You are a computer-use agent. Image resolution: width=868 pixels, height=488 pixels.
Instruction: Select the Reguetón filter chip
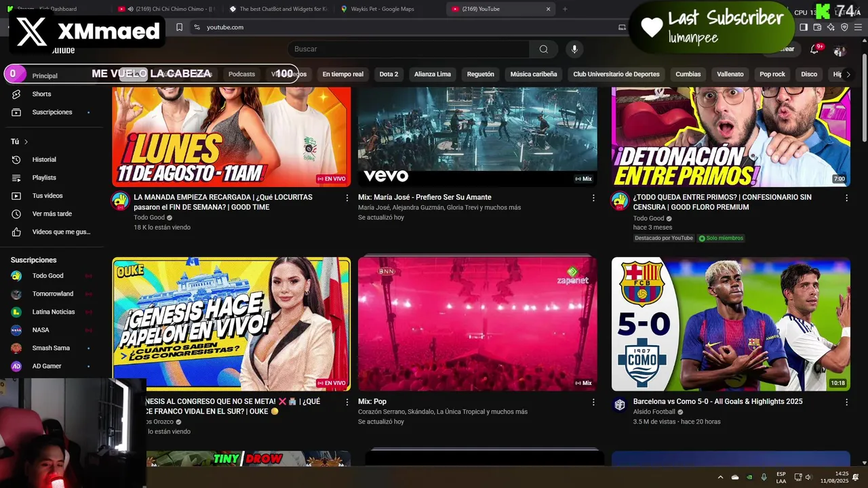(x=481, y=74)
